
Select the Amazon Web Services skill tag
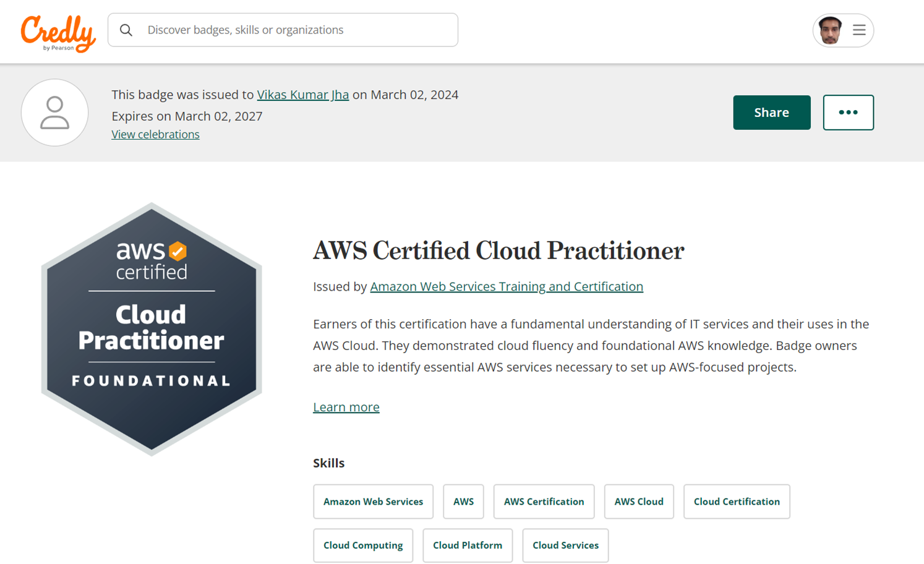click(373, 502)
